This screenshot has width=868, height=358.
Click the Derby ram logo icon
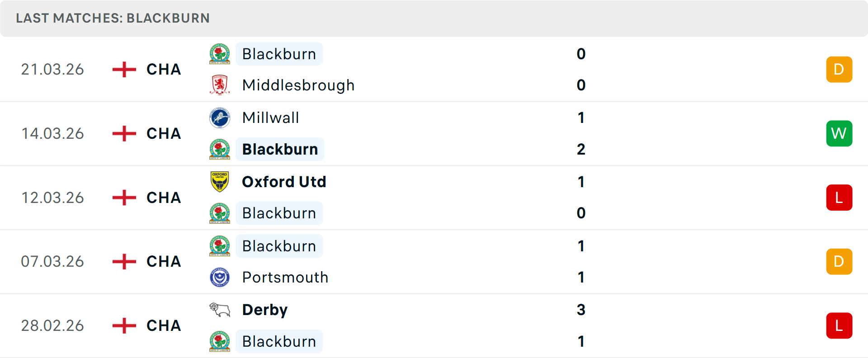point(220,310)
